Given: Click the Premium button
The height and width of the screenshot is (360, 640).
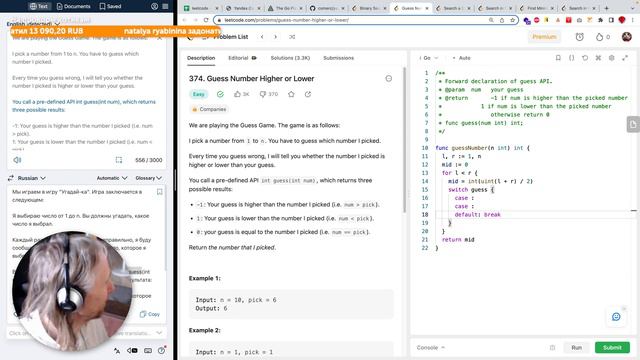Looking at the screenshot, I should (x=544, y=37).
